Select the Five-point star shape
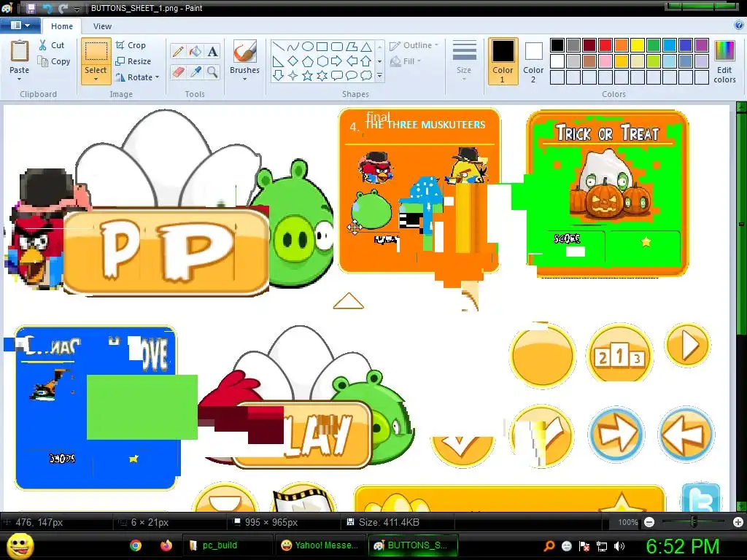Viewport: 747px width, 560px height. click(308, 75)
